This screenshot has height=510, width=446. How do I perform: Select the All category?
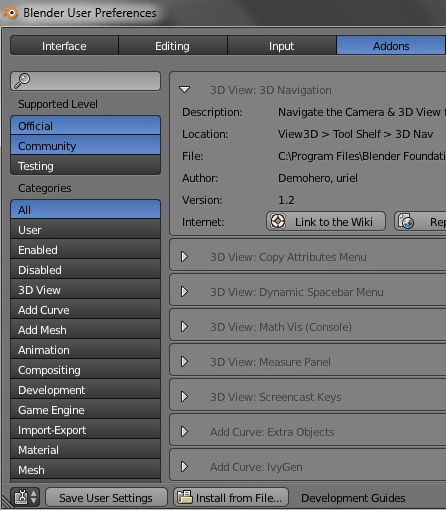tap(86, 210)
